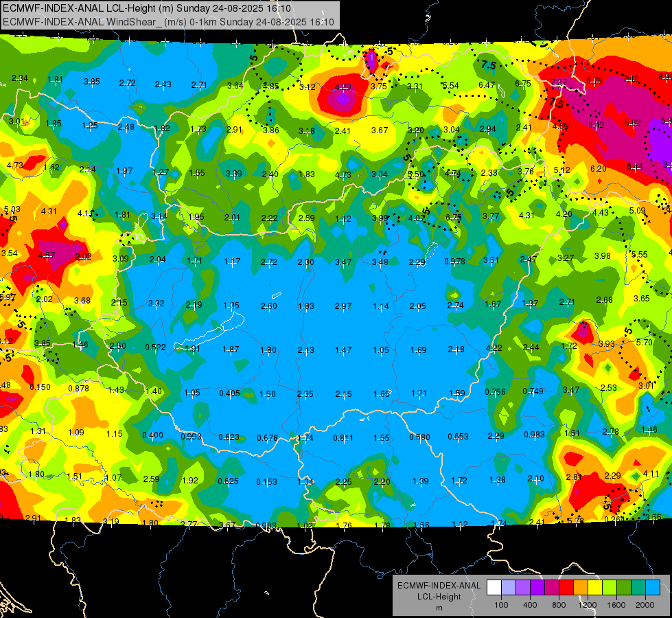
Task: Select the WindShear 0-1km header line
Action: [x=168, y=22]
